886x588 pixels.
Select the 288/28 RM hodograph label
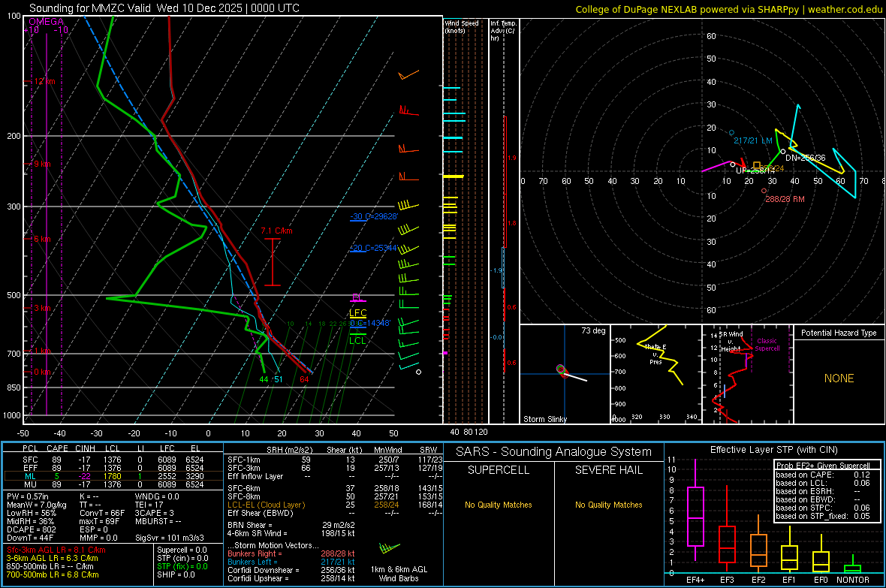pos(785,199)
